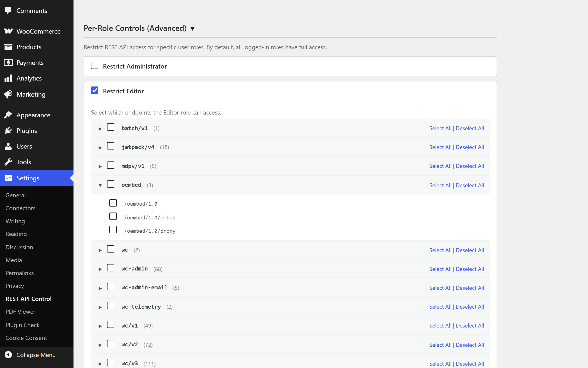Expand the jetpack/v4 endpoint group
Viewport: 588px width, 368px height.
(100, 148)
